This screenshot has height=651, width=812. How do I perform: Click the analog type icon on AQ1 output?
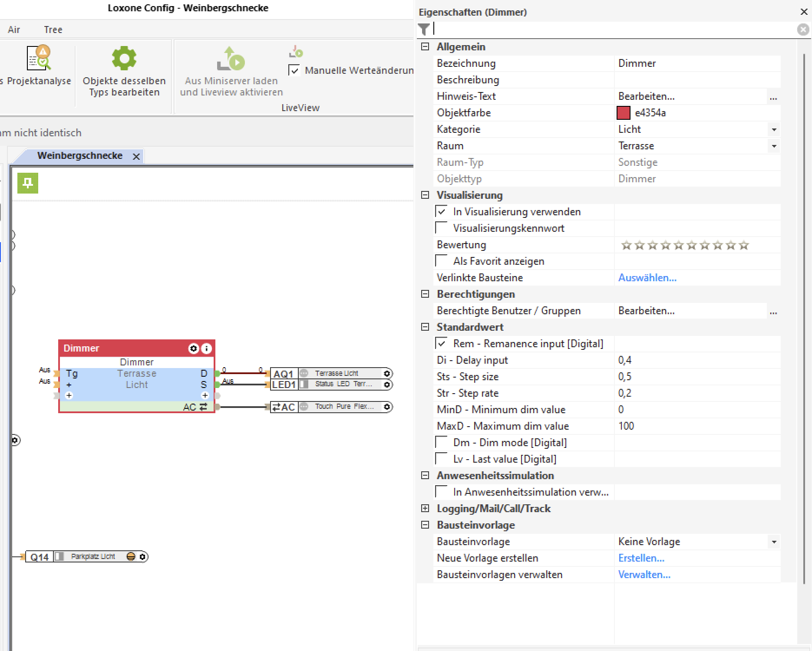coord(304,373)
